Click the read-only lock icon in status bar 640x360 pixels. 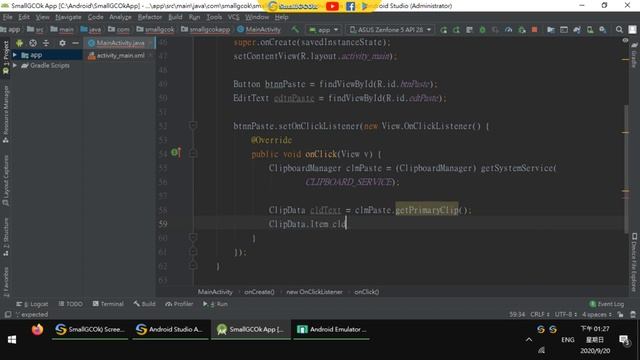pos(620,314)
